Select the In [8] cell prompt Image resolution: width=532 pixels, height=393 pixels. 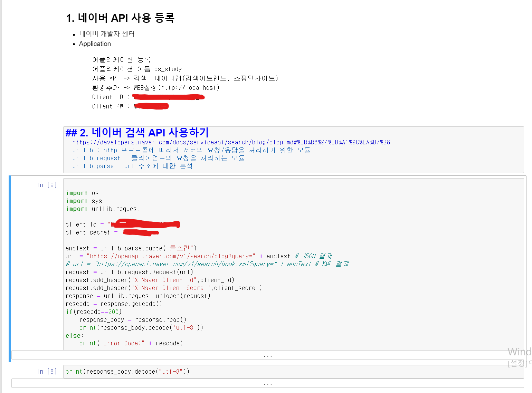(48, 372)
